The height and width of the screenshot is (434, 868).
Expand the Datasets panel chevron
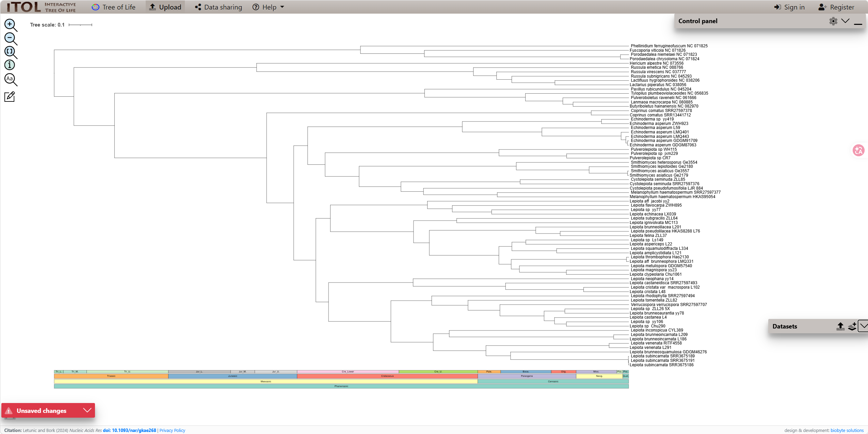(x=864, y=326)
